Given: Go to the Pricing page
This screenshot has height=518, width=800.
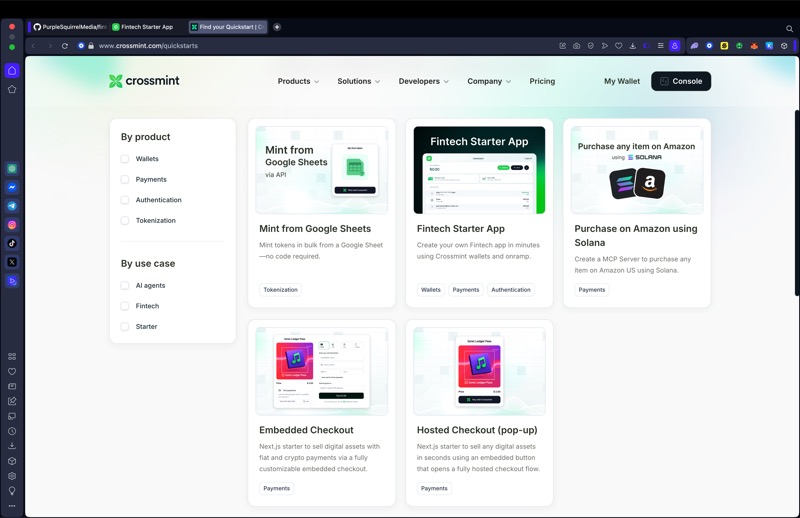Looking at the screenshot, I should [542, 81].
